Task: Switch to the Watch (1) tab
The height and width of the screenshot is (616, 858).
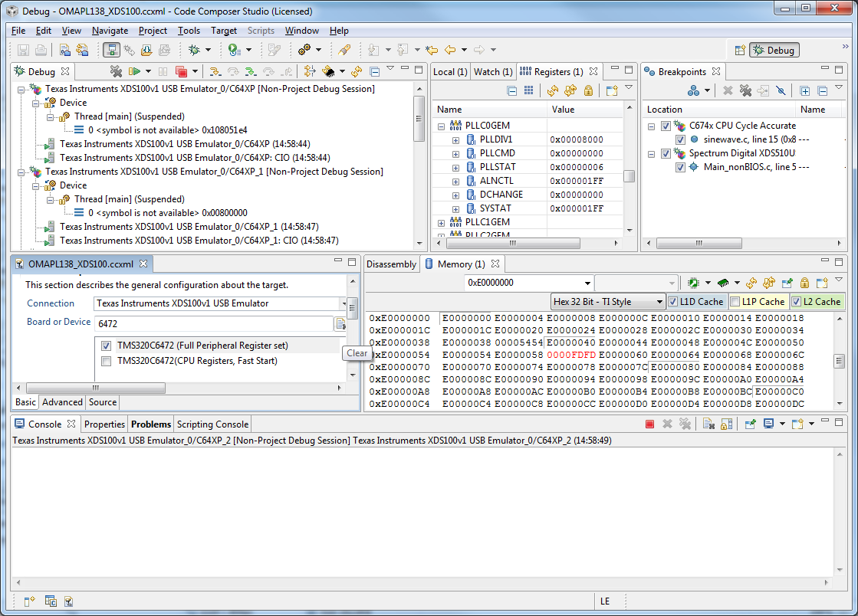Action: (493, 71)
